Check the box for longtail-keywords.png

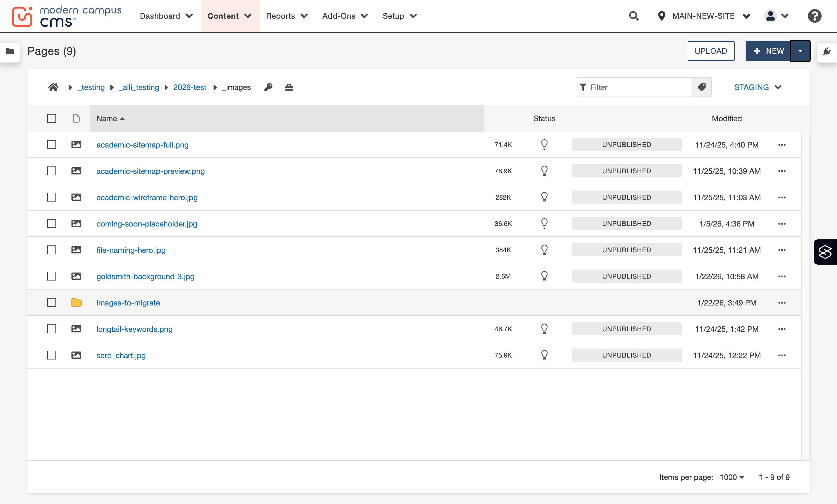52,329
